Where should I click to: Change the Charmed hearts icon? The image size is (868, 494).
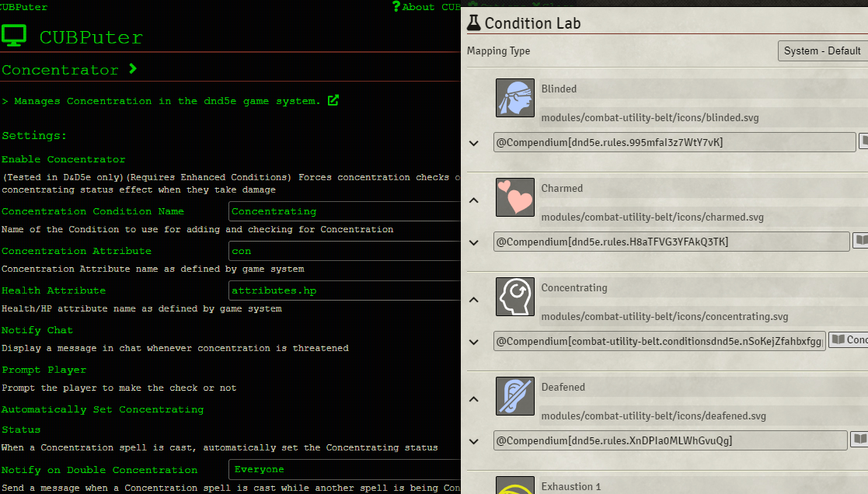(x=515, y=197)
